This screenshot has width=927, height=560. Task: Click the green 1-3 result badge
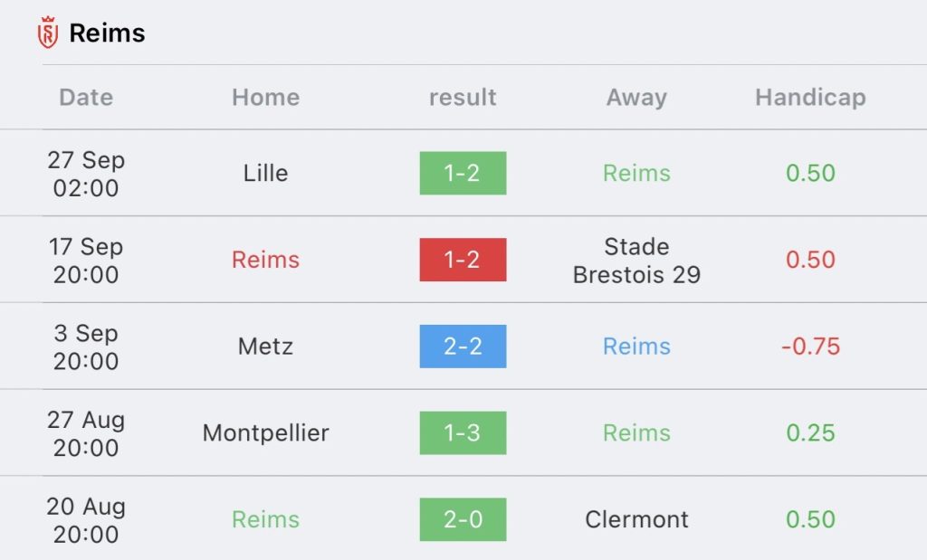(x=463, y=432)
